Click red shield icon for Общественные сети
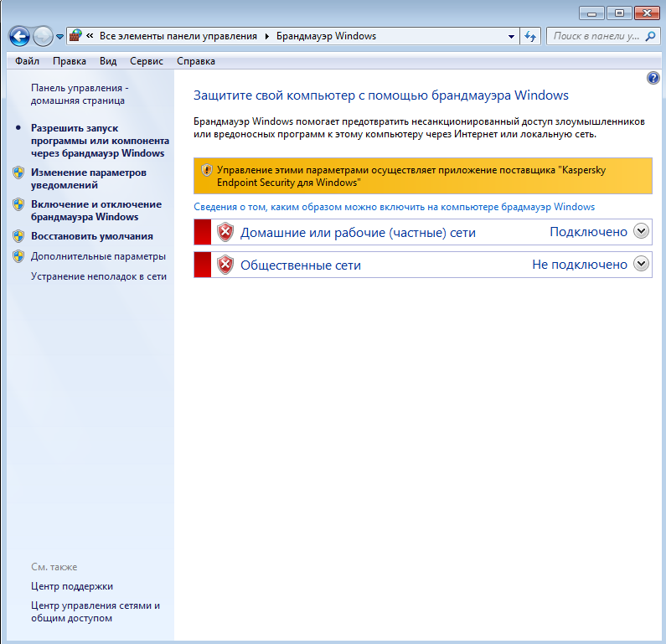 225,265
